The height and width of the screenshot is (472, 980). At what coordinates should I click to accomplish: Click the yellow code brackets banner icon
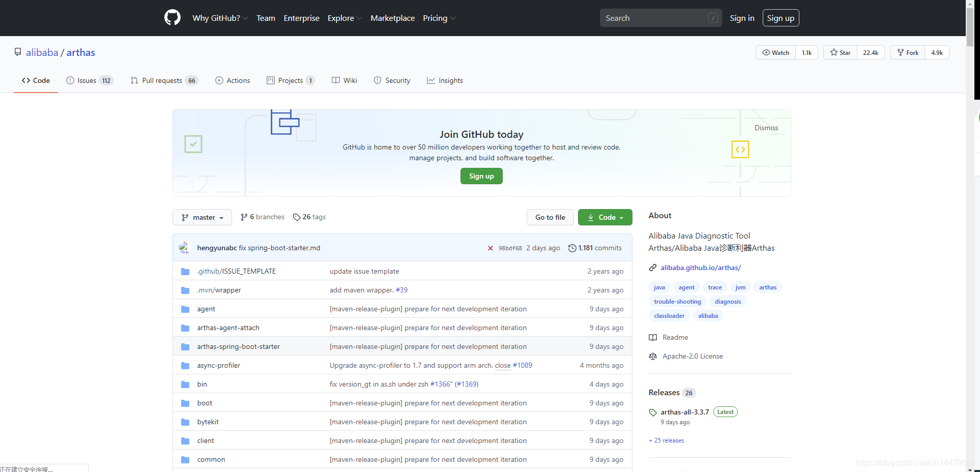click(740, 150)
